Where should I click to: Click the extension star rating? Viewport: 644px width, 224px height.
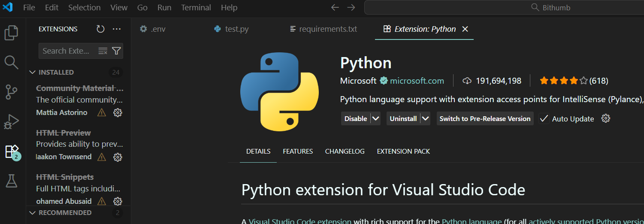(x=564, y=81)
